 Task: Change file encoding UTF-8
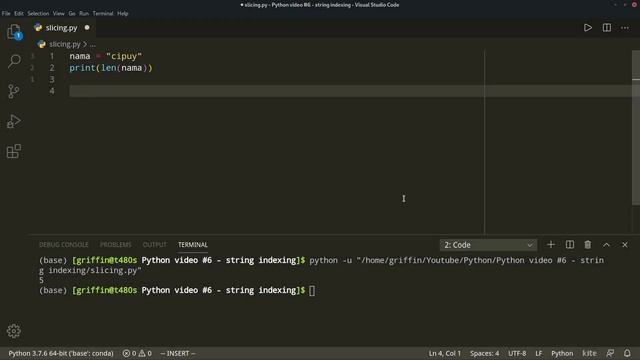click(517, 353)
